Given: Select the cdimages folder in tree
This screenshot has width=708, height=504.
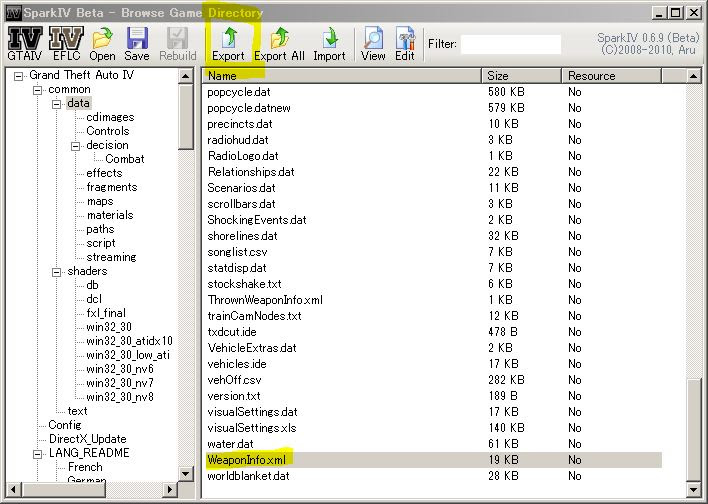Looking at the screenshot, I should point(110,117).
